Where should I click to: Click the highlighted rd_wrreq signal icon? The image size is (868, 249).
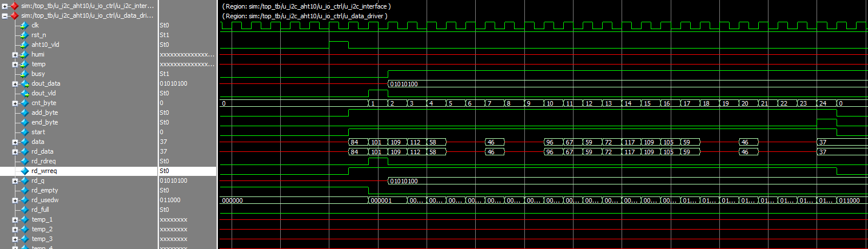point(24,171)
